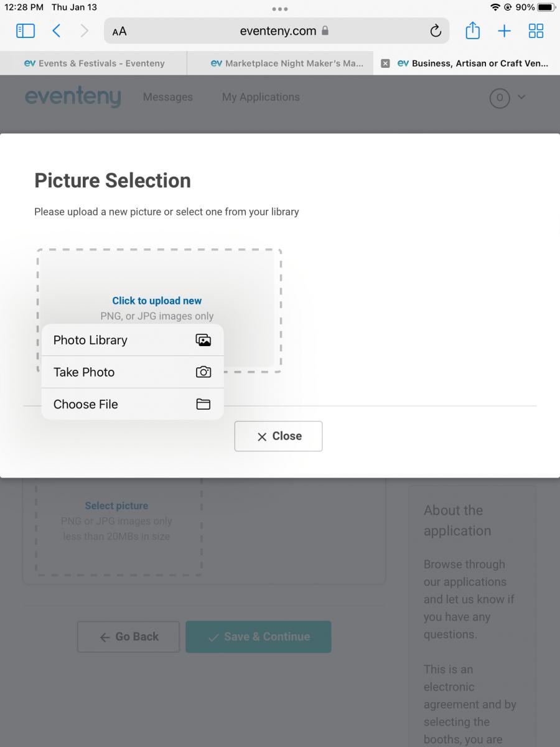This screenshot has width=560, height=747.
Task: Click the Save & Continue button
Action: click(x=258, y=636)
